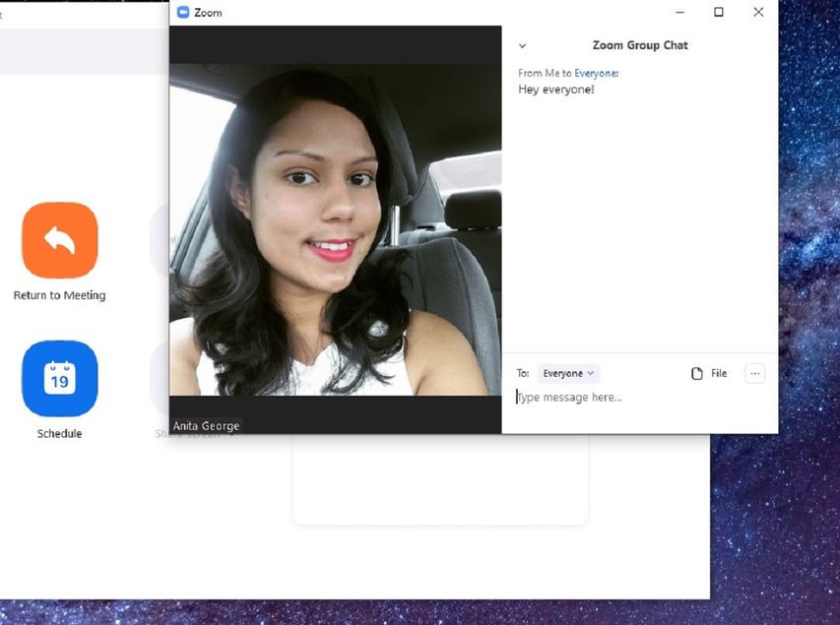Click the Schedule label text
Screen dimensions: 840x625
point(59,434)
